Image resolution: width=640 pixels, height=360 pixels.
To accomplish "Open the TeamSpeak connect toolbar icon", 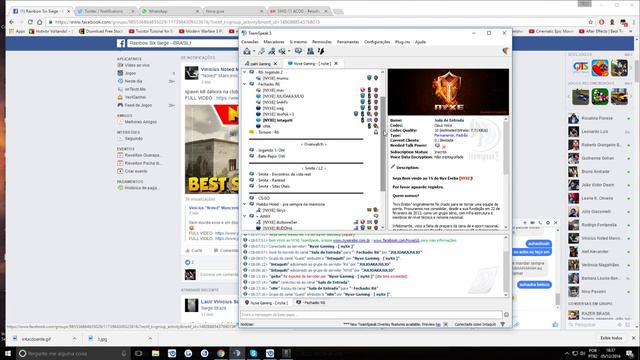I will coord(247,51).
